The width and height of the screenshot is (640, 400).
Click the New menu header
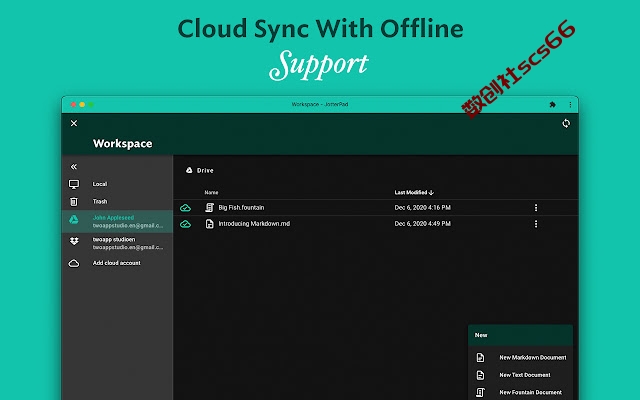pyautogui.click(x=520, y=335)
